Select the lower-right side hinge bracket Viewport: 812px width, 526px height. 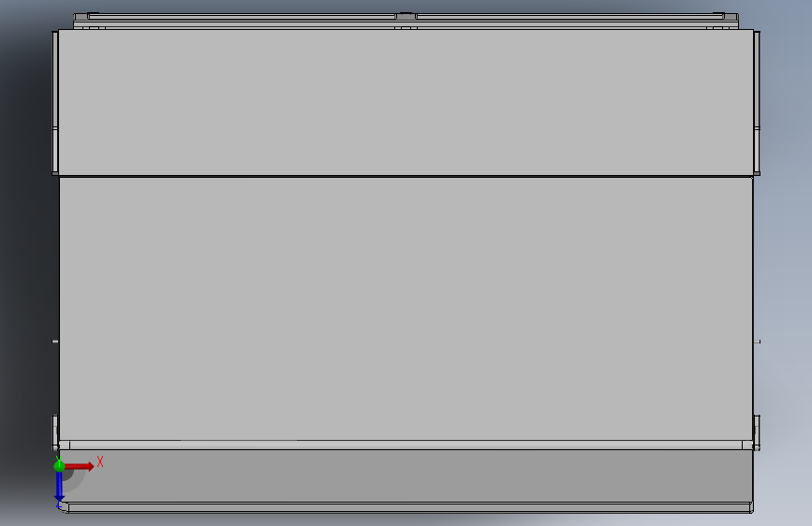[757, 432]
